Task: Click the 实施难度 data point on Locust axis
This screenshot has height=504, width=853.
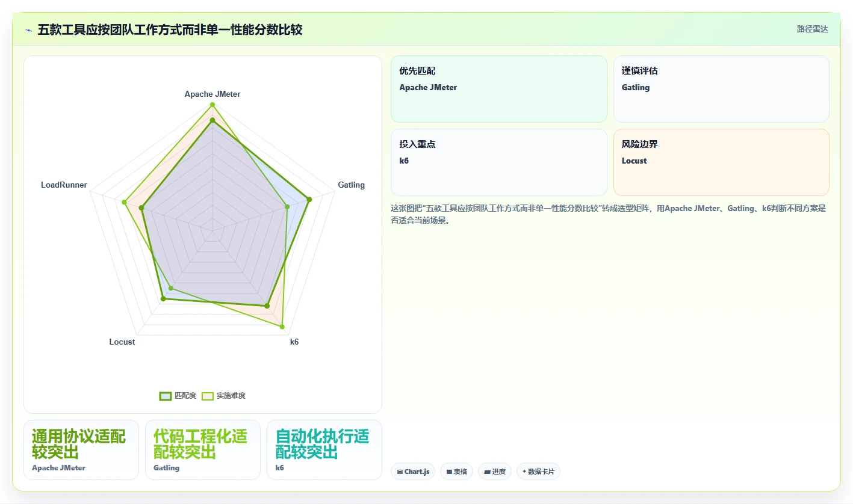Action: [171, 288]
